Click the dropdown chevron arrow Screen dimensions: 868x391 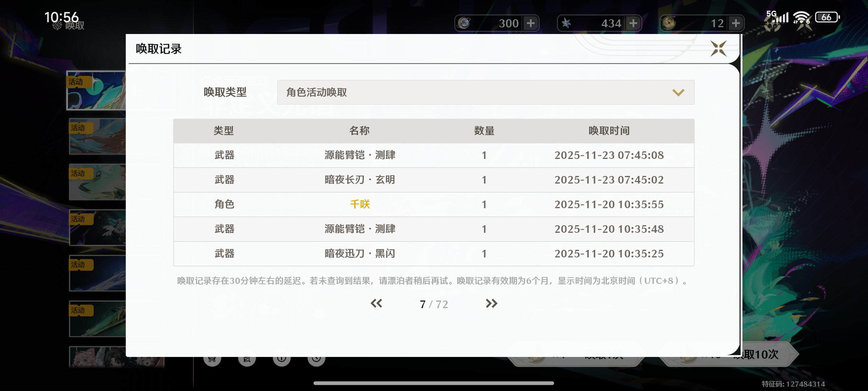[678, 93]
